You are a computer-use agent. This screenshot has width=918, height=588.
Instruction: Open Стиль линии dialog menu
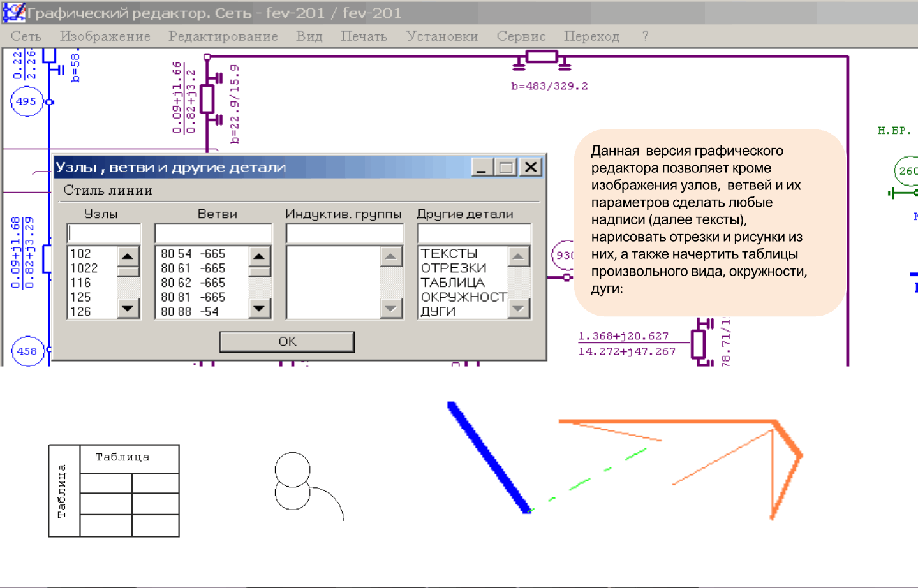pos(108,191)
